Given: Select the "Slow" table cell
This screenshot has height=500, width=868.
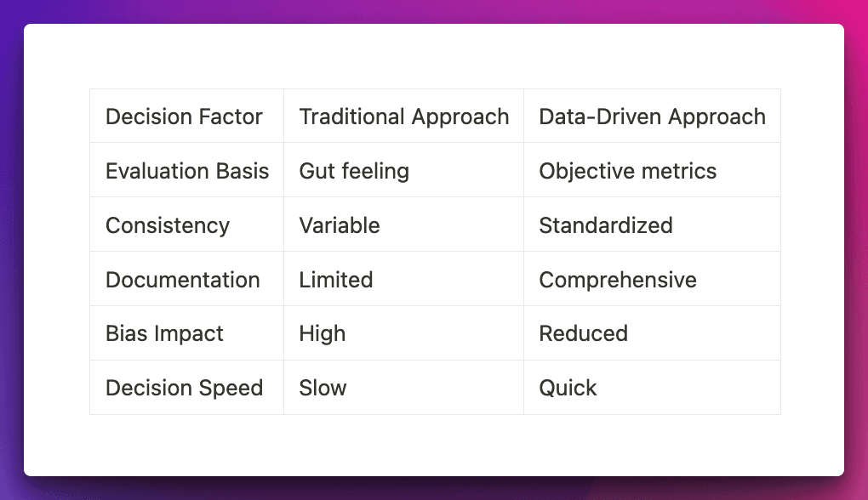Looking at the screenshot, I should [x=323, y=388].
